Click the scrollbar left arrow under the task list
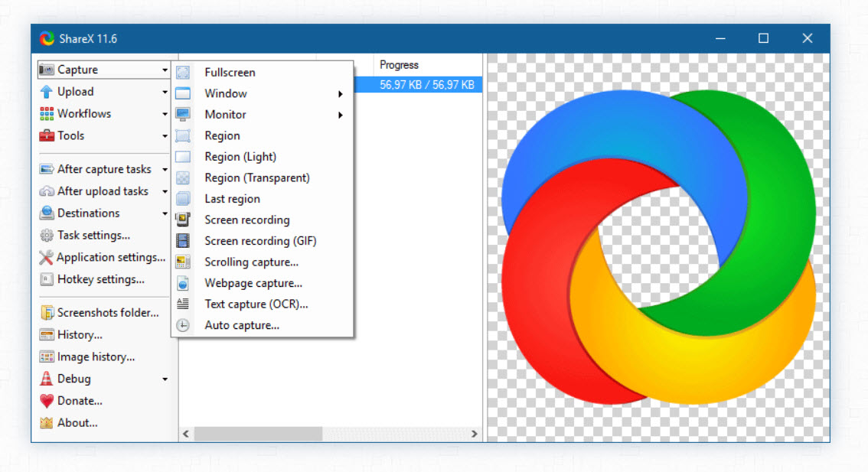This screenshot has height=472, width=868. coord(186,434)
